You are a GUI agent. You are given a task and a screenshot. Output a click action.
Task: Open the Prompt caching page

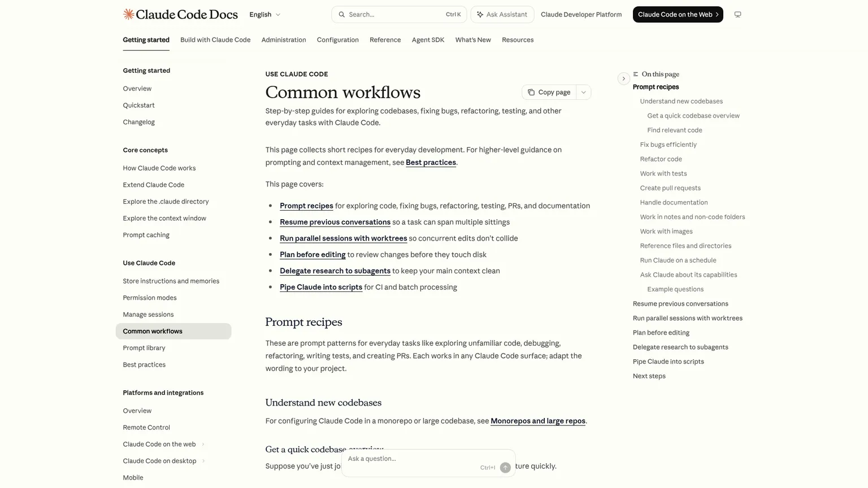(x=146, y=235)
